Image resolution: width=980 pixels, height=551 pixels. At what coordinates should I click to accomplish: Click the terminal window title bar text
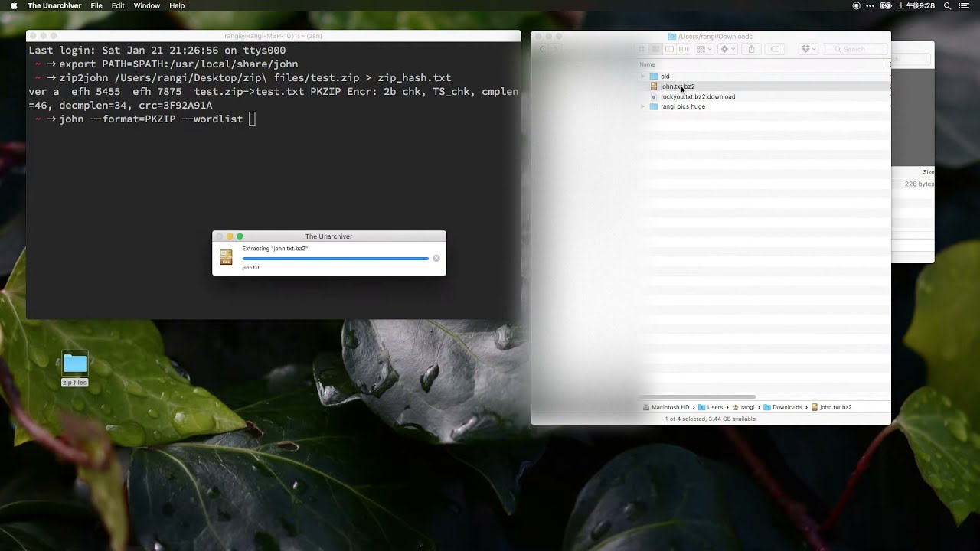pos(273,36)
